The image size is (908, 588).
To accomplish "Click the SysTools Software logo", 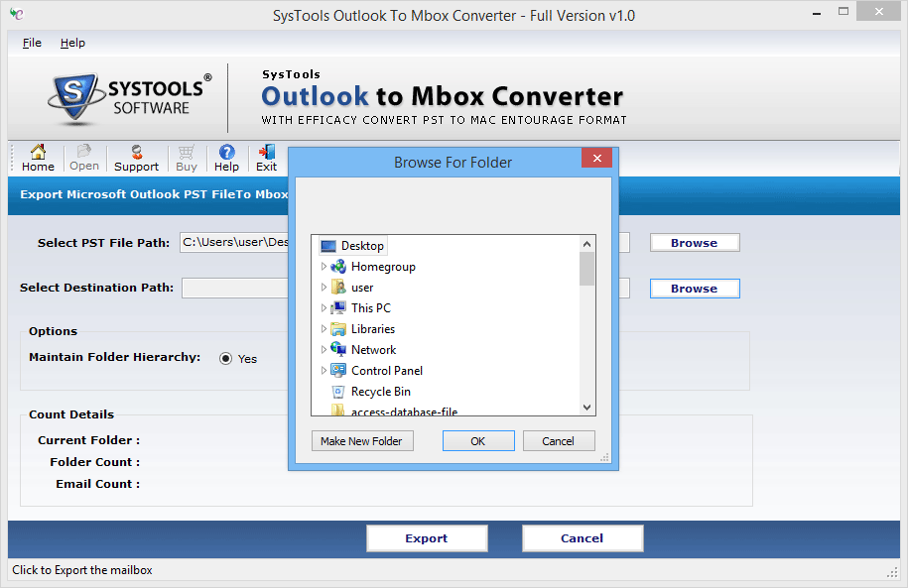I will 130,97.
